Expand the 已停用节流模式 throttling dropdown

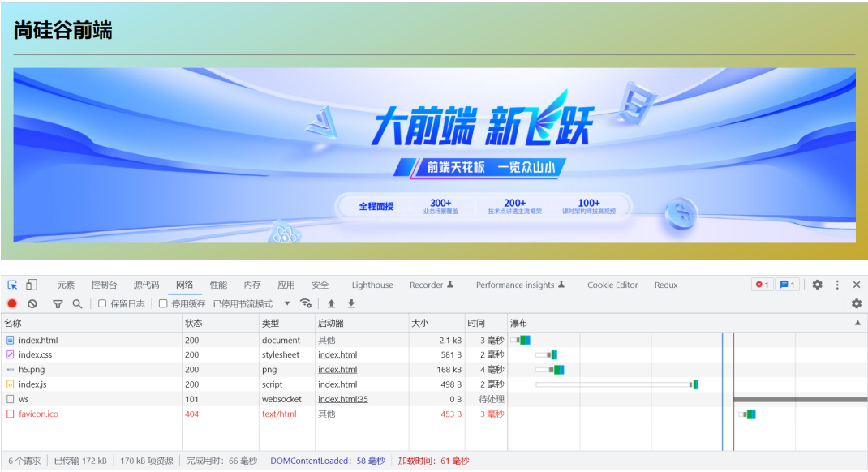(x=251, y=303)
